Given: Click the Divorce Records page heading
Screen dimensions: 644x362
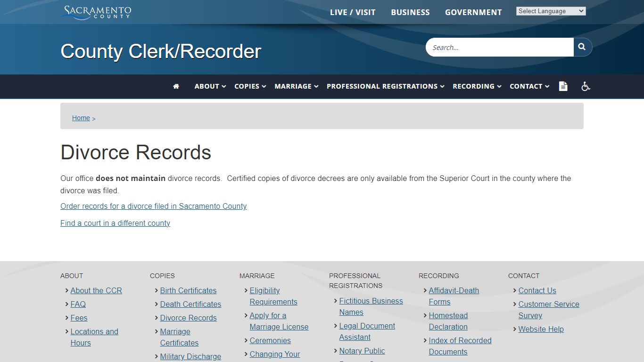Looking at the screenshot, I should coord(136,152).
